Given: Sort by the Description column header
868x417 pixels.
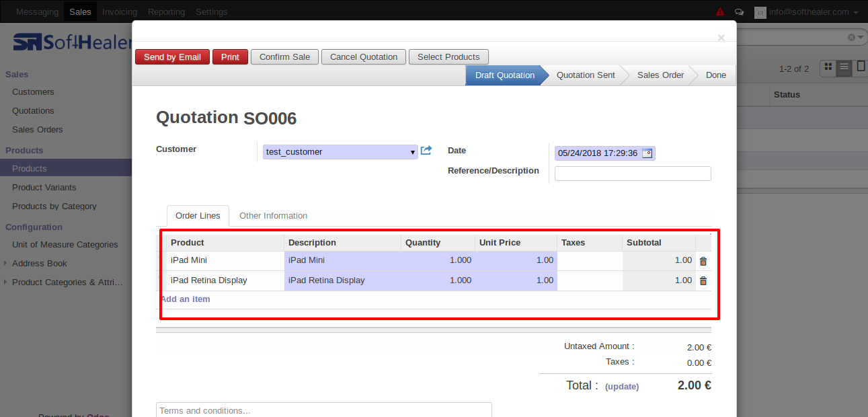Looking at the screenshot, I should (343, 243).
